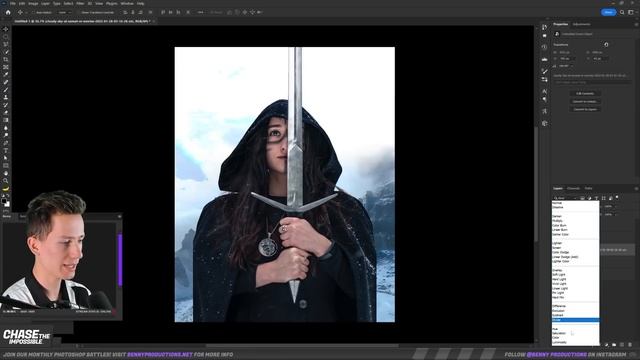Choose Overlay in the blend mode list
Screen dimensions: 640x360
[x=575, y=270]
